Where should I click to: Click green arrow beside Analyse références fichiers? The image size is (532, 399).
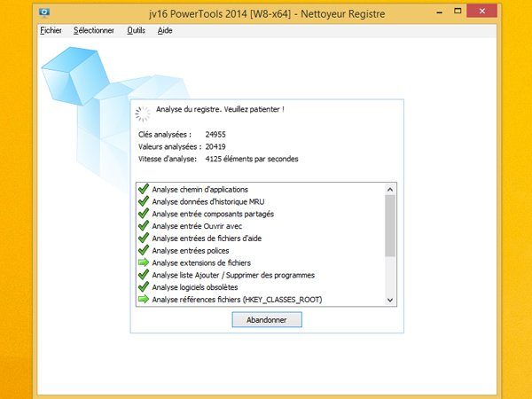[x=144, y=299]
